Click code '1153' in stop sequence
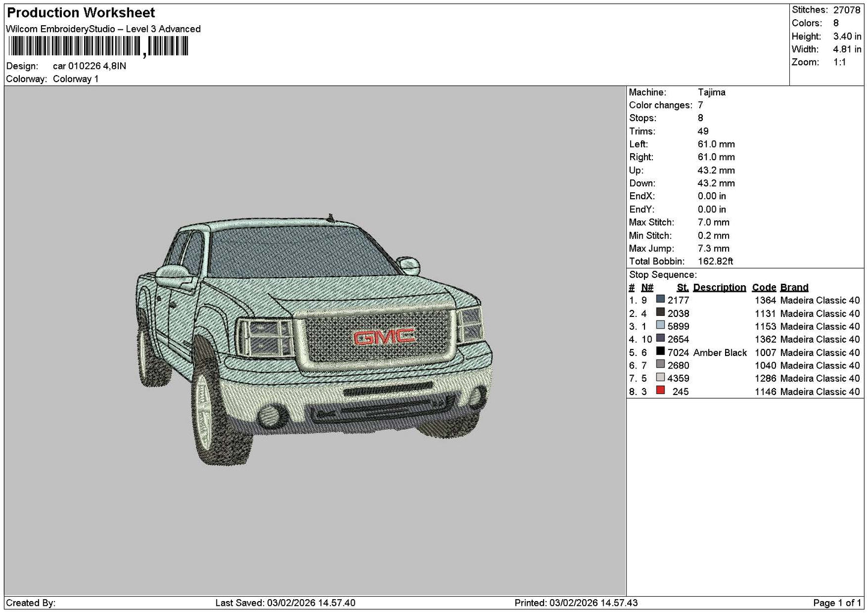Viewport: 868px width, 613px height. click(x=765, y=326)
